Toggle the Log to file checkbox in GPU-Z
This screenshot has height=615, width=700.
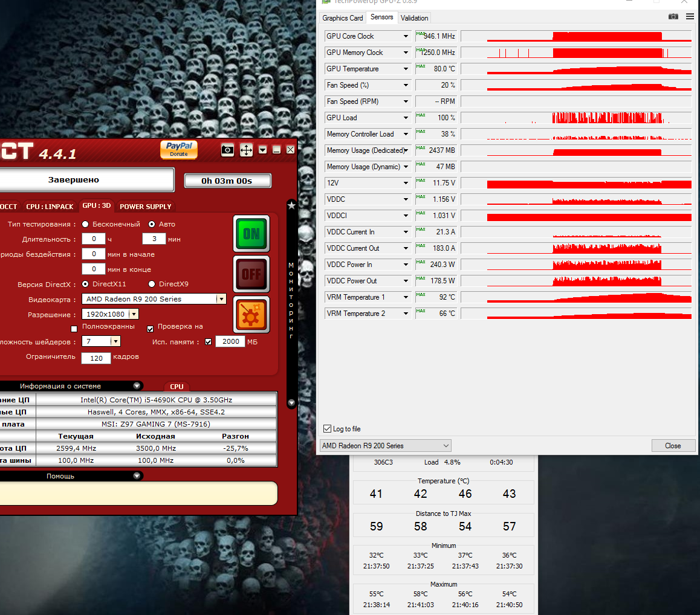[327, 428]
